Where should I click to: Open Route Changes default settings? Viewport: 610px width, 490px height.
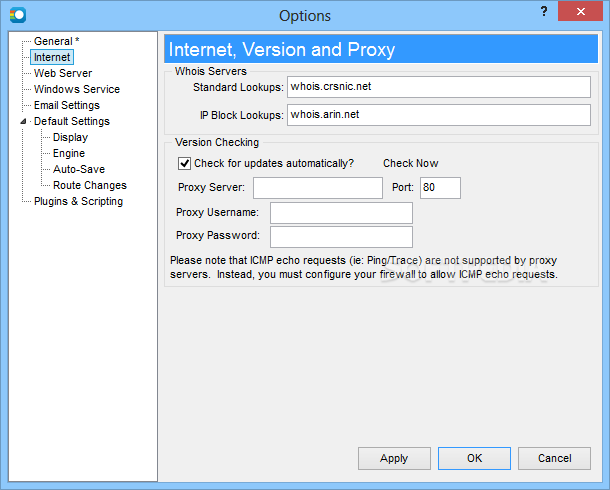tap(90, 185)
